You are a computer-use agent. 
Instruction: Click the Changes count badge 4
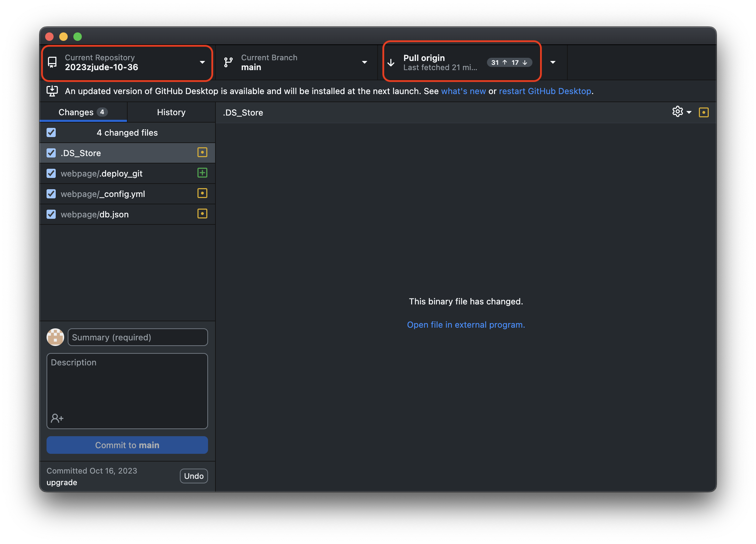click(x=102, y=112)
